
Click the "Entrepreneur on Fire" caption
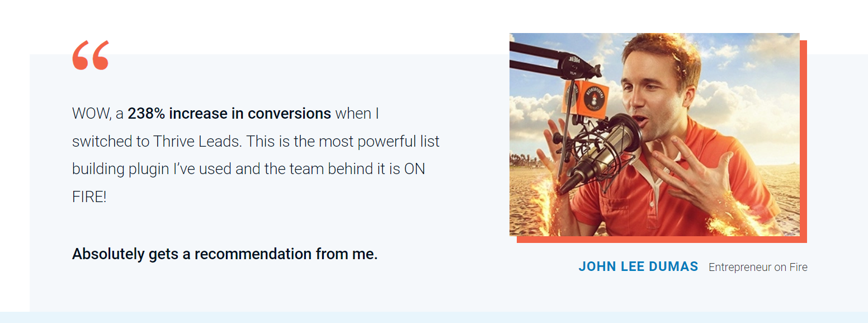tap(758, 268)
